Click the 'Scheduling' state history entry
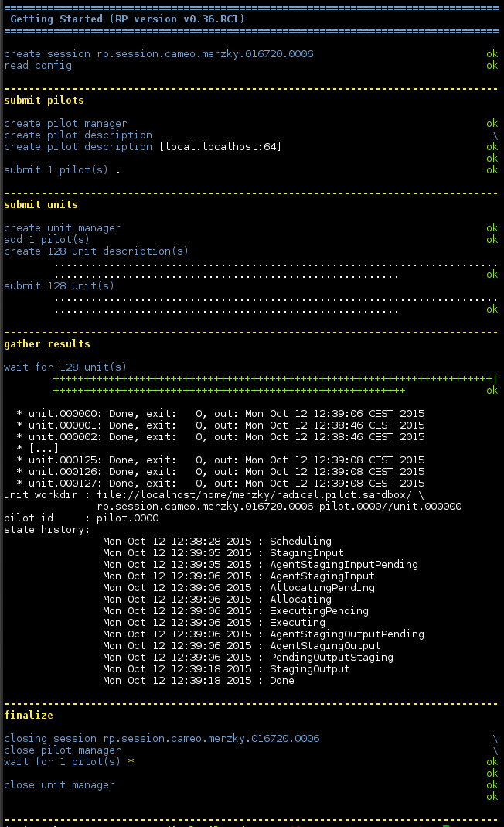The image size is (504, 827). pos(217,541)
